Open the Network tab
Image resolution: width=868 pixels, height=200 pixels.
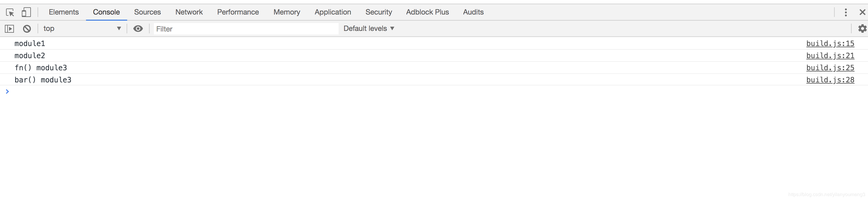point(189,12)
